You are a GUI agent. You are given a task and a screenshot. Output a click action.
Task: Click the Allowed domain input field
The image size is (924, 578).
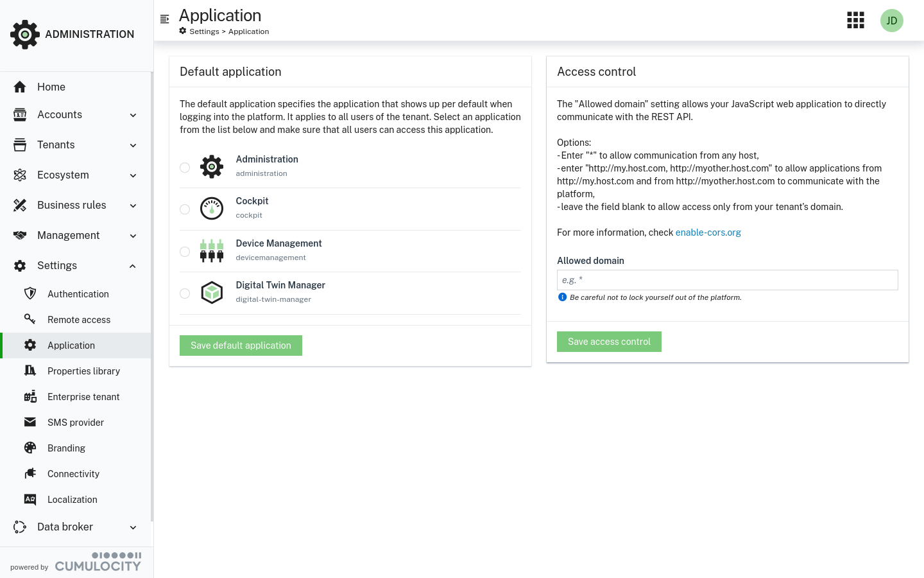coord(727,279)
